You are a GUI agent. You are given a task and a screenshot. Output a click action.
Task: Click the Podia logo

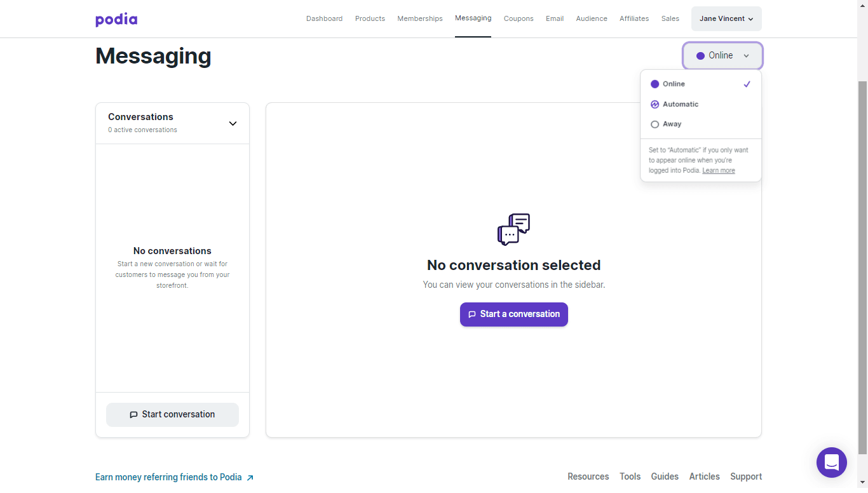pos(116,19)
